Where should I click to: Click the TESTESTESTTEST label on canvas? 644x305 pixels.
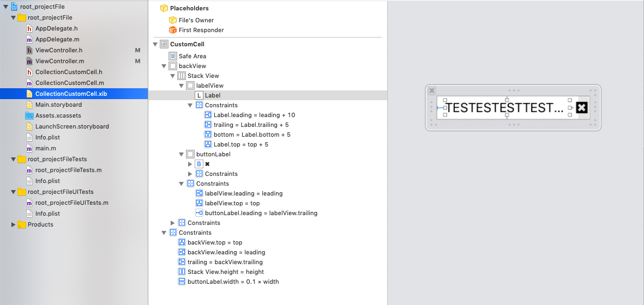coord(504,108)
